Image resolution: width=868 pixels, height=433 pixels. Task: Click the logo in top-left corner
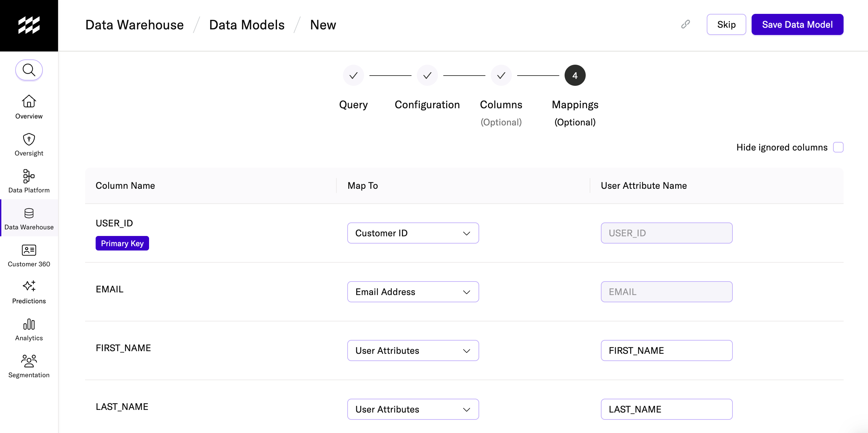(29, 25)
